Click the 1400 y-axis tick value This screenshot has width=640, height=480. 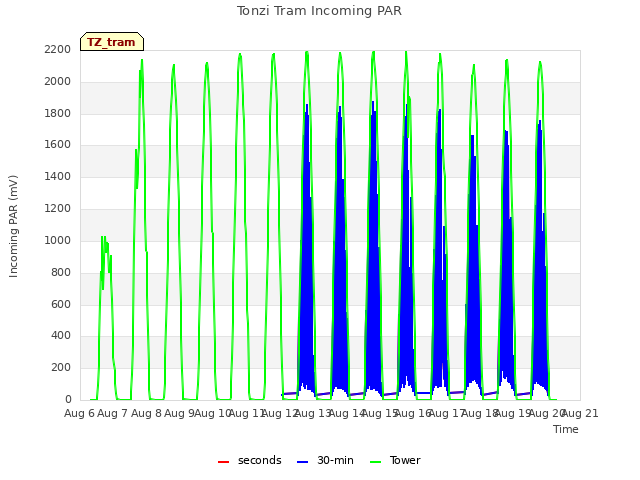[58, 176]
